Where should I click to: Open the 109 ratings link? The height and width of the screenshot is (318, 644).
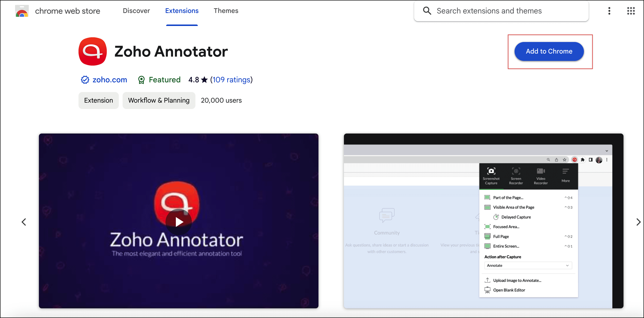coord(231,80)
